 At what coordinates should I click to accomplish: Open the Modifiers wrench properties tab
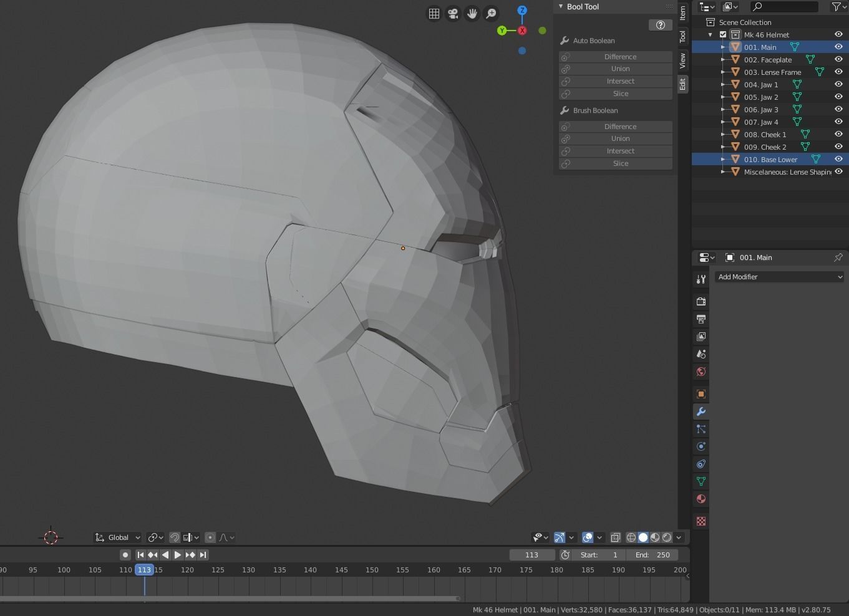click(x=701, y=411)
